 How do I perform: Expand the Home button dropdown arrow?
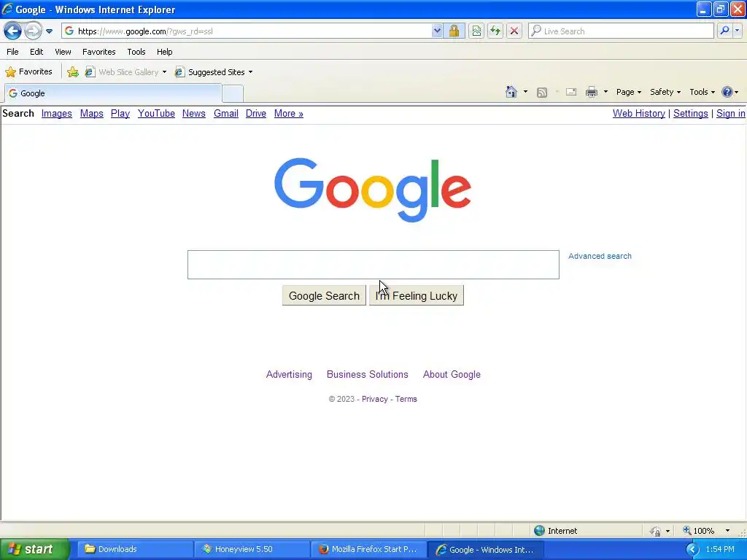525,92
